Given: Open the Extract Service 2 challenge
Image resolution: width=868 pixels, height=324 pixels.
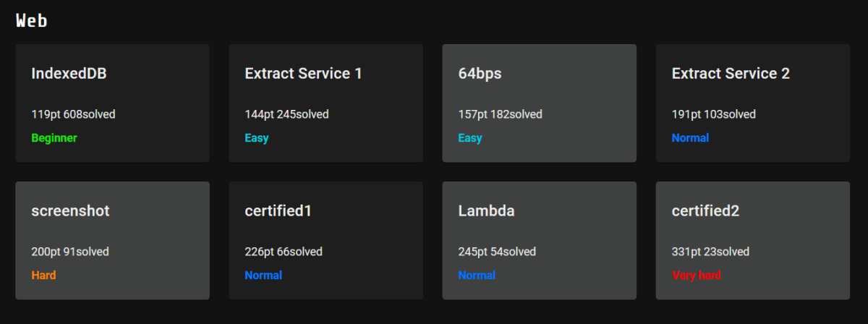Looking at the screenshot, I should (752, 103).
